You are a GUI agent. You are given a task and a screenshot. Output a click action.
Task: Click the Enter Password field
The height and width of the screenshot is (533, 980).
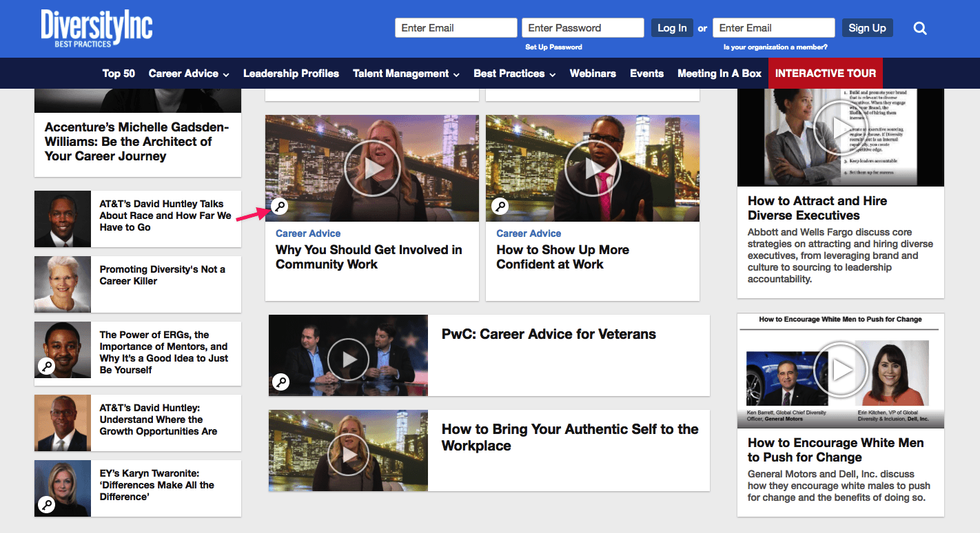click(583, 28)
